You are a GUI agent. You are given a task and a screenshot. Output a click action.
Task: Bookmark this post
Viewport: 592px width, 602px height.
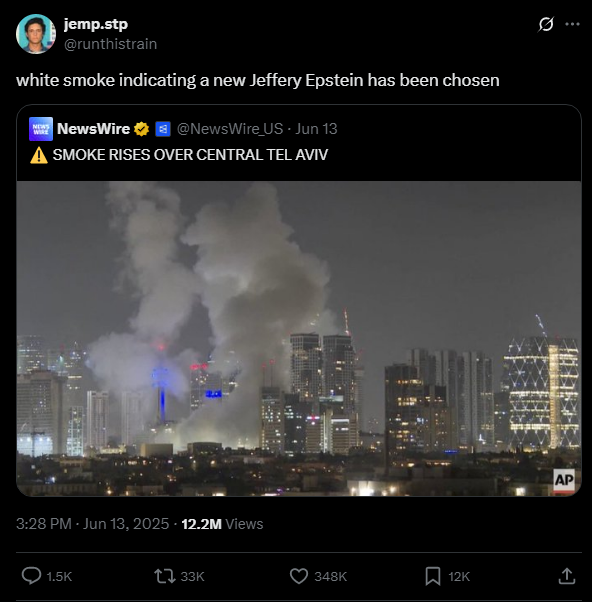coord(433,576)
